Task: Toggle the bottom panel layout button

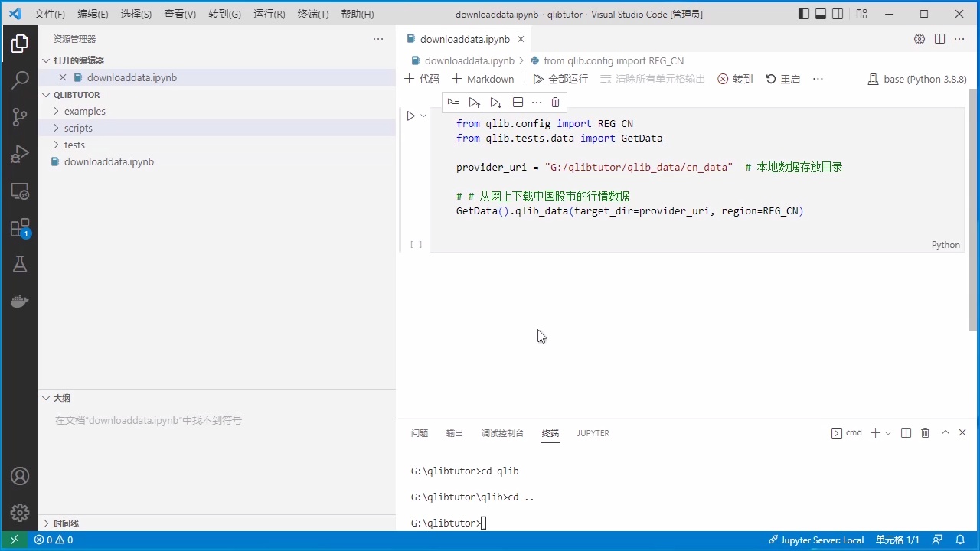Action: [x=821, y=14]
